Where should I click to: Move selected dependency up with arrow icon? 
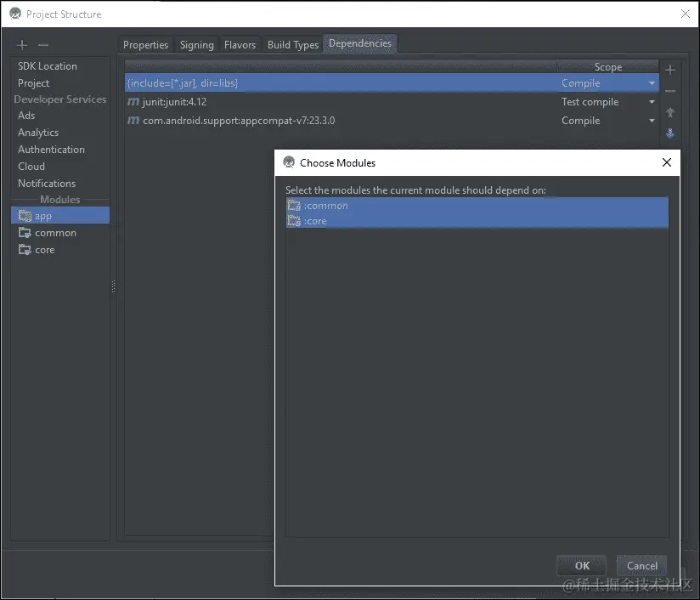670,113
